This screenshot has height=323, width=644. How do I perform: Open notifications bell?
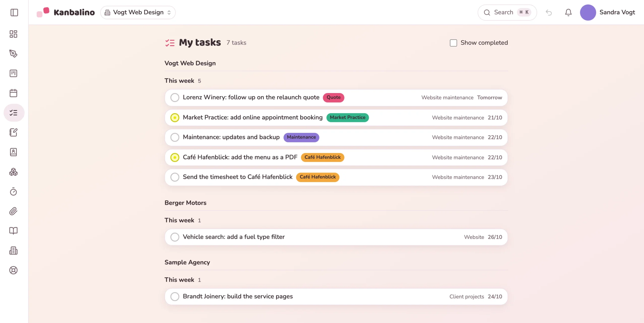568,12
